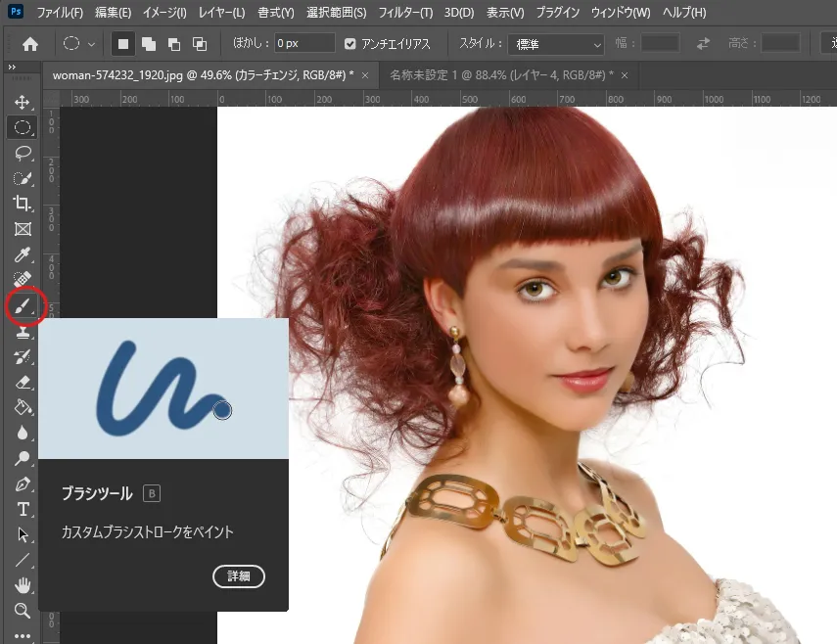This screenshot has height=644, width=837.
Task: Switch to the 名称未設定 1 document tab
Action: [500, 74]
